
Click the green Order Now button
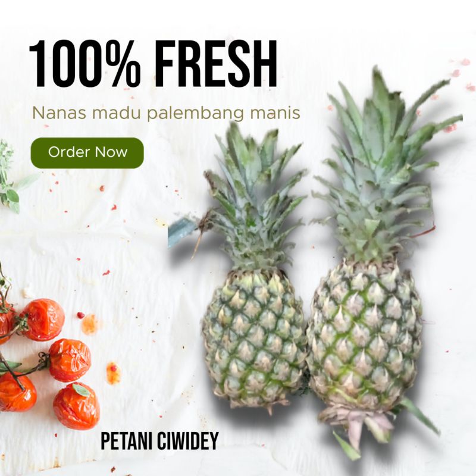(x=87, y=153)
